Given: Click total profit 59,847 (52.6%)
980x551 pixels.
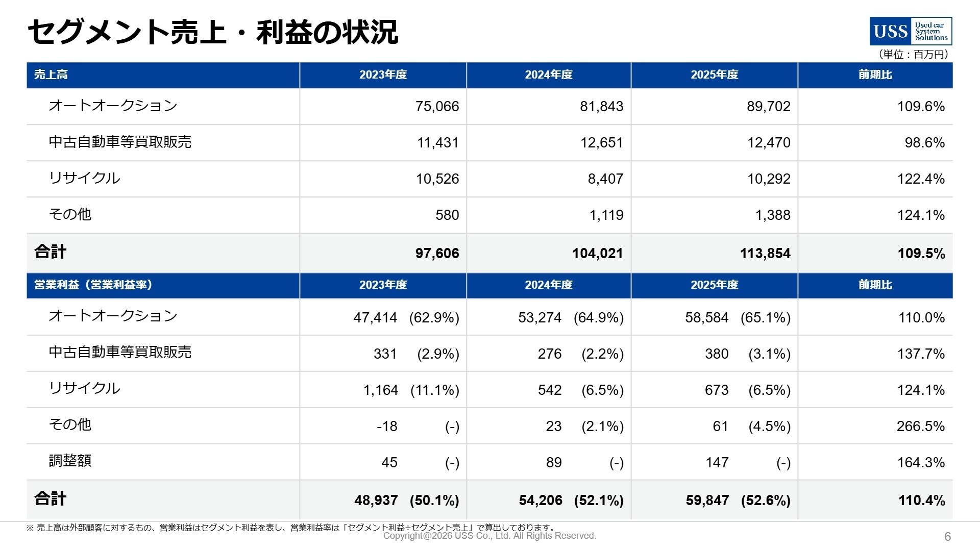Looking at the screenshot, I should point(738,500).
